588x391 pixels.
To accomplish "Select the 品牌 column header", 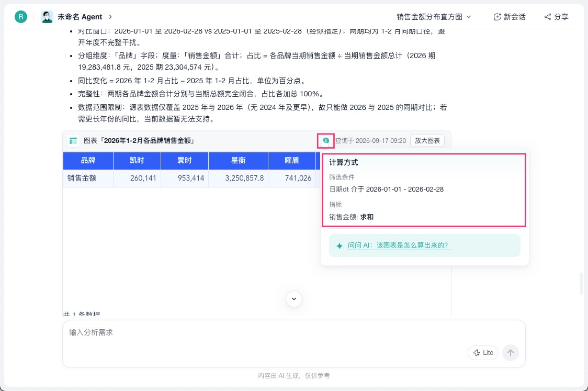I will pyautogui.click(x=88, y=161).
